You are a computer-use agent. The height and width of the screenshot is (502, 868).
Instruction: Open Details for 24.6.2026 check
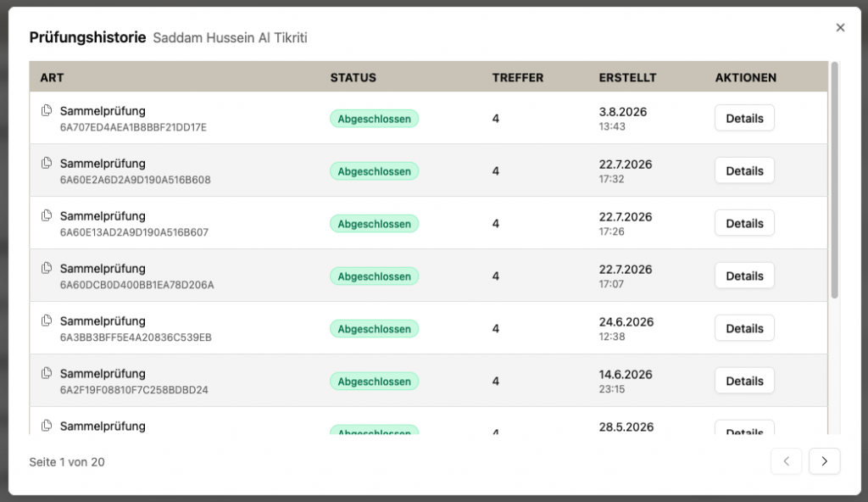744,328
